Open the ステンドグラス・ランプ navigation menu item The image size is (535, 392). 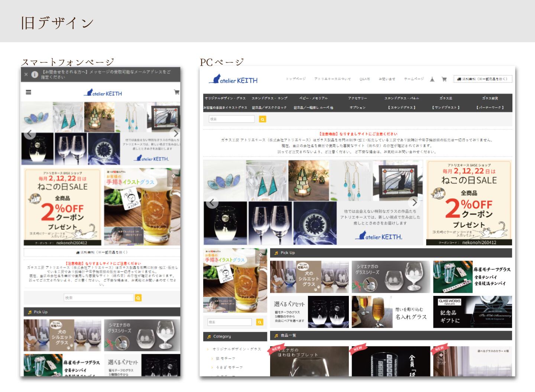[270, 98]
